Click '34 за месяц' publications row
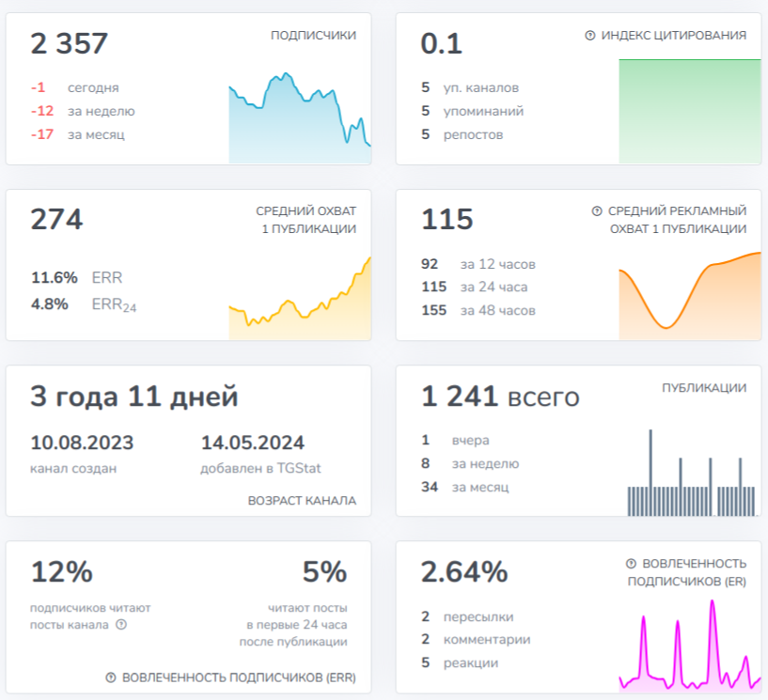This screenshot has height=700, width=768. coord(464,487)
